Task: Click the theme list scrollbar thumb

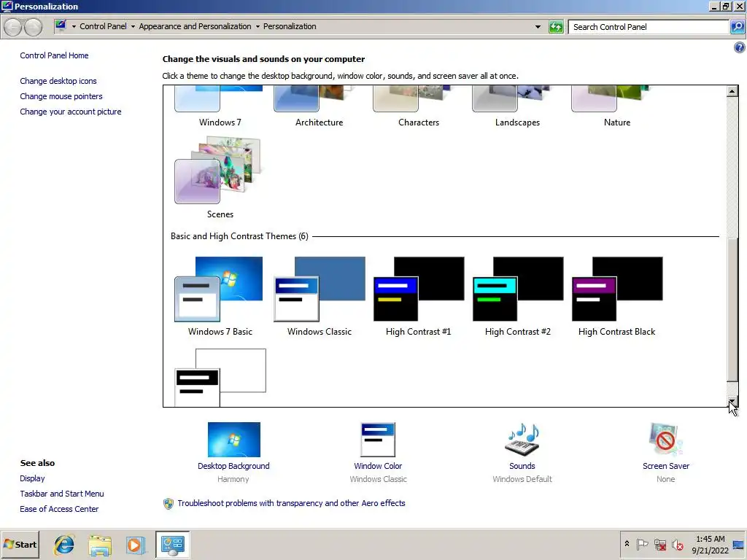Action: 732,309
